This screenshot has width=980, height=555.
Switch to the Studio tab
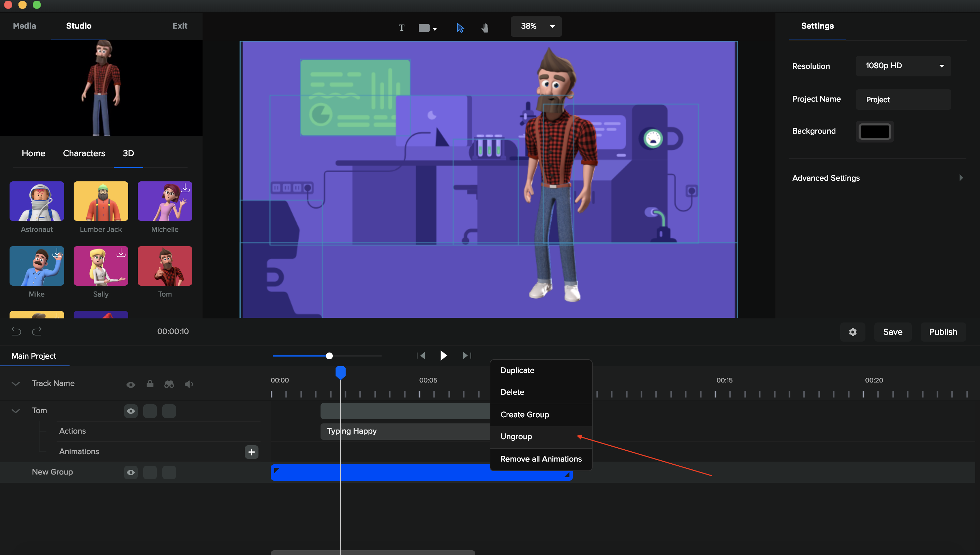click(x=78, y=26)
